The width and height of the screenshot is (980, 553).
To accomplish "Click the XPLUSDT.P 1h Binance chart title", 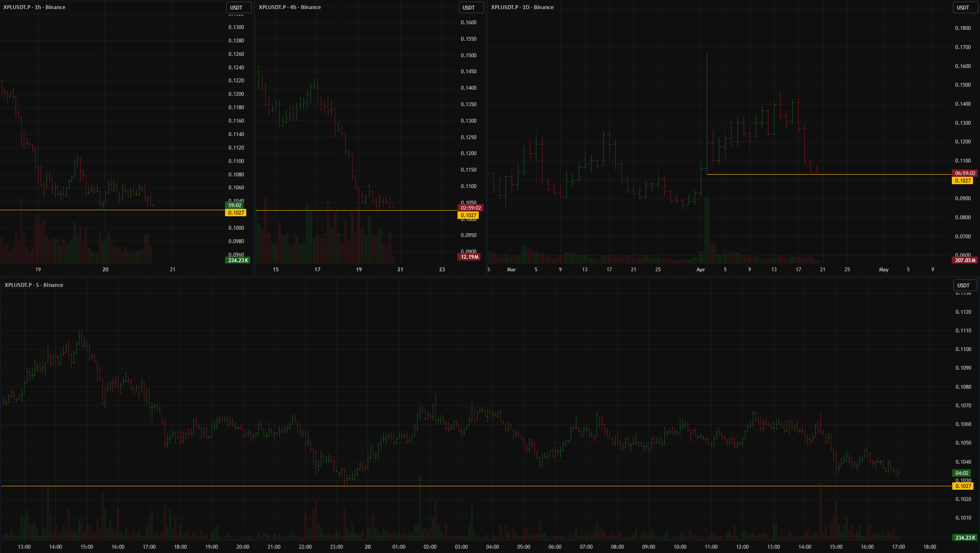I will coord(34,7).
